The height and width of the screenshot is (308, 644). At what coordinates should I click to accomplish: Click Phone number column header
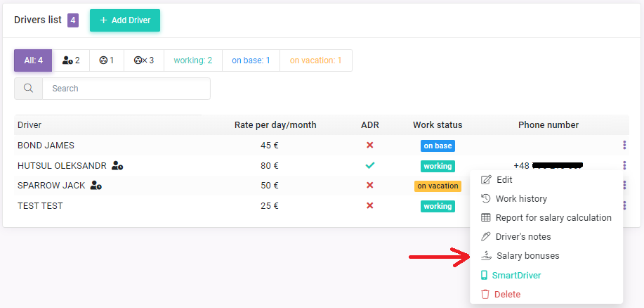(548, 125)
